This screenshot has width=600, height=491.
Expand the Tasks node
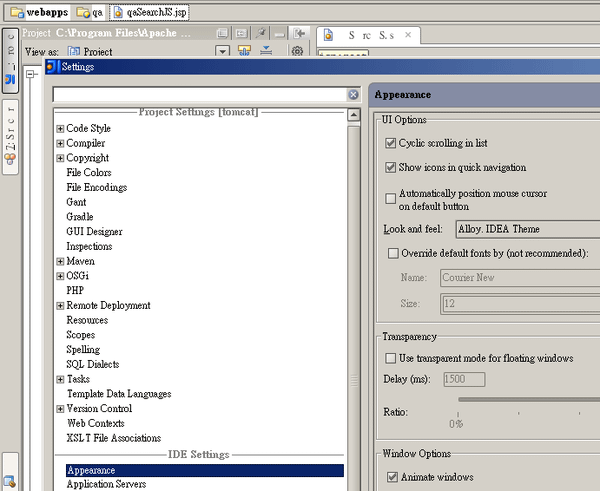60,379
